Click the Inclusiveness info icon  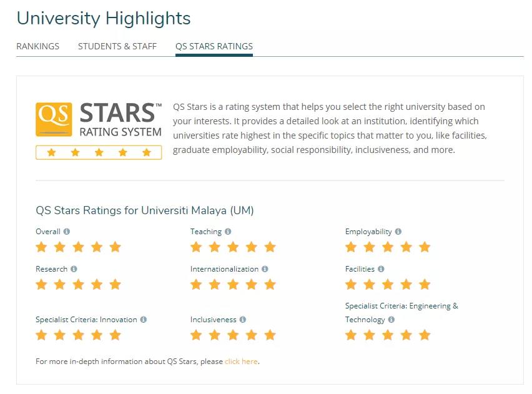[x=243, y=320]
